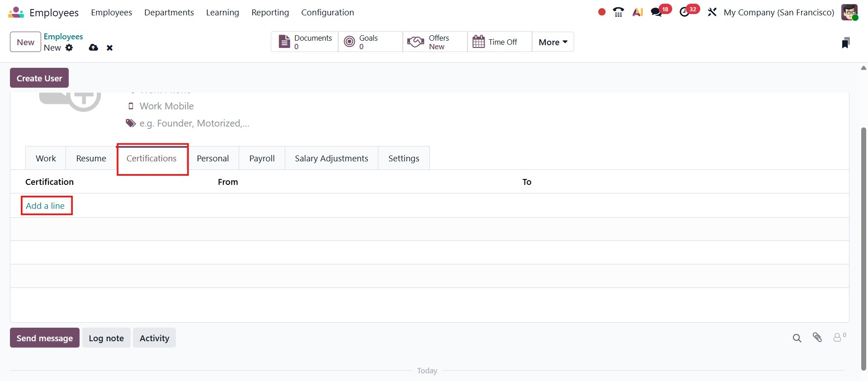Open the Employees app home icon

pos(16,12)
